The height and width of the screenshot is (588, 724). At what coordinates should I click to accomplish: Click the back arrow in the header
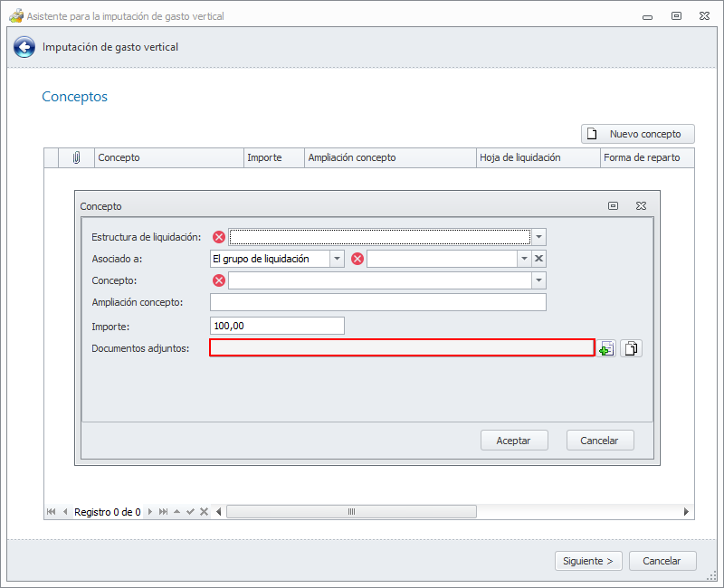24,47
